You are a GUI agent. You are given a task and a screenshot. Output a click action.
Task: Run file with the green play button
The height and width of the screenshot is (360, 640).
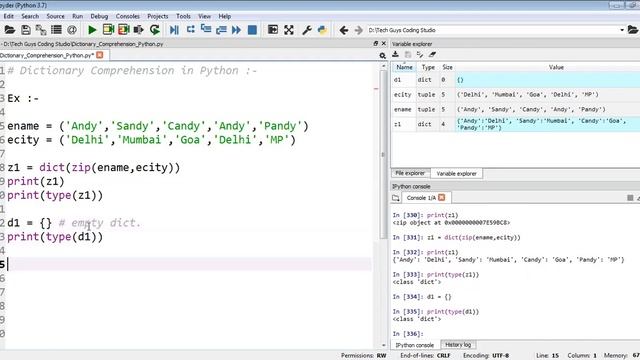click(x=92, y=30)
